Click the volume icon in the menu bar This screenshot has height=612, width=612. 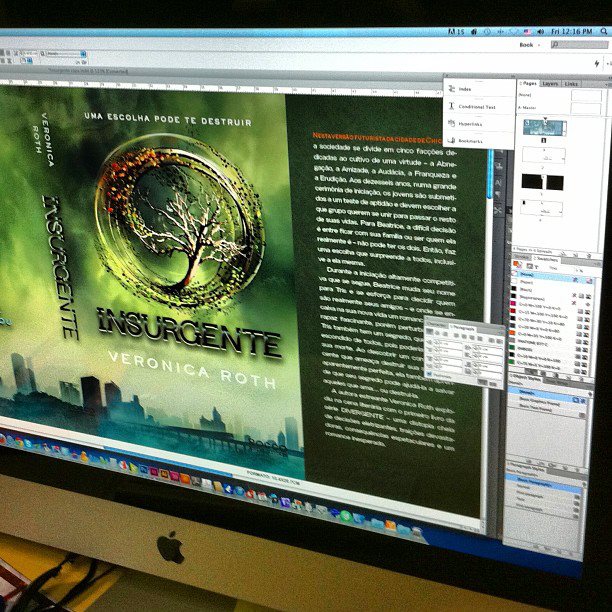(x=541, y=32)
